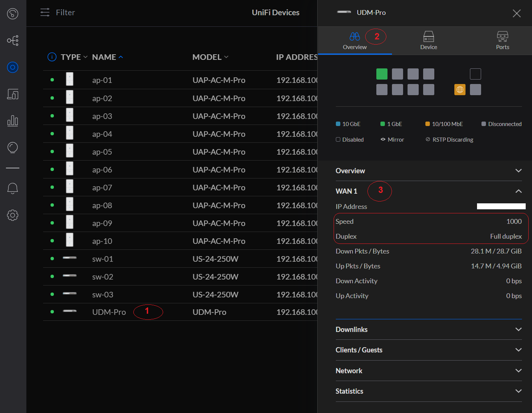The height and width of the screenshot is (413, 532).
Task: Click the info icon beside TYPE header
Action: pos(52,57)
